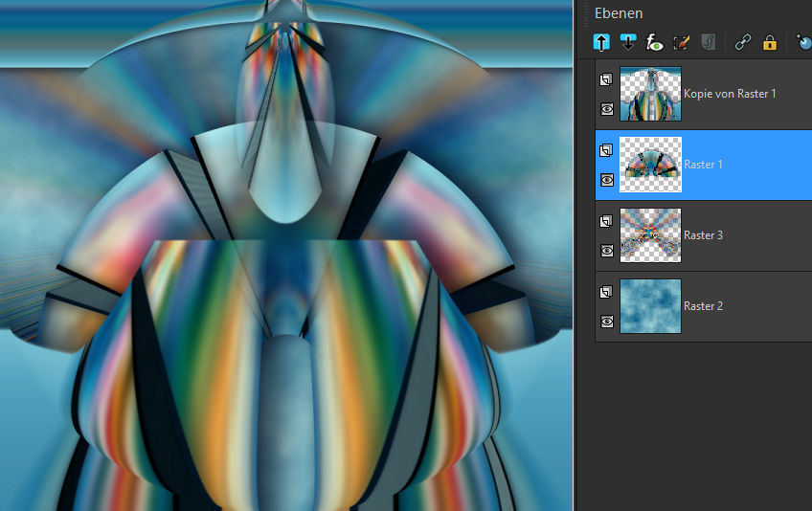The image size is (812, 511).
Task: Click the edit selection brush icon
Action: point(682,42)
